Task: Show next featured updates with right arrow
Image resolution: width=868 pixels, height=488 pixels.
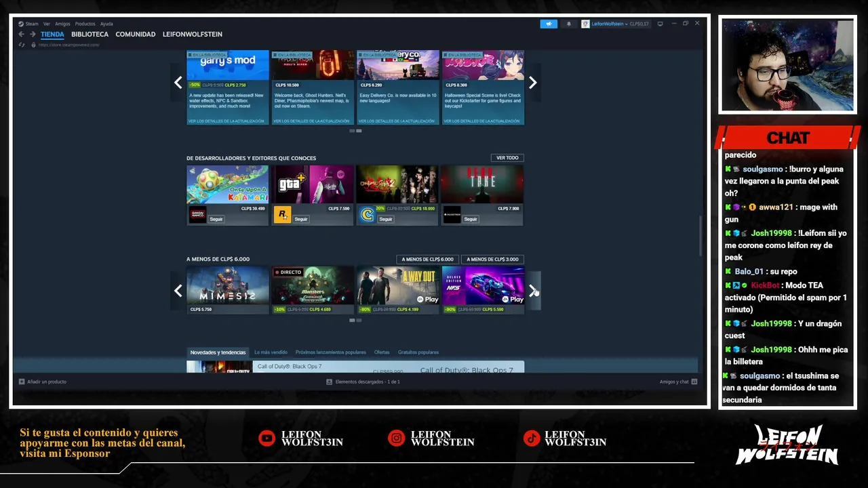Action: pyautogui.click(x=533, y=83)
